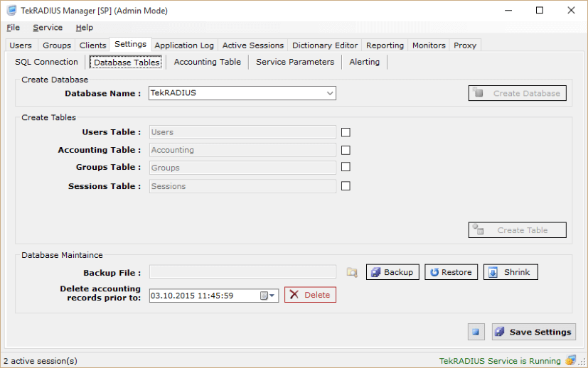The image size is (588, 368).
Task: Open the File menu
Action: pos(13,28)
